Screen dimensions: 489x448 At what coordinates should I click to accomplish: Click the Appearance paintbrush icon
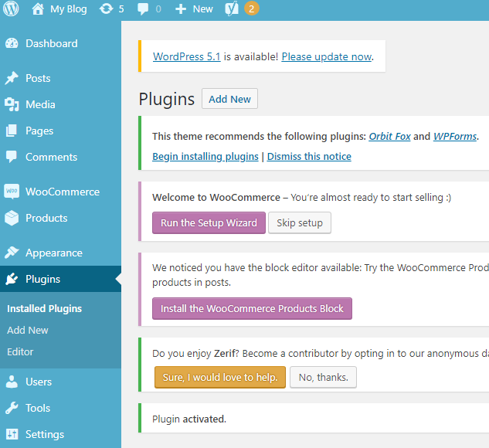point(12,253)
